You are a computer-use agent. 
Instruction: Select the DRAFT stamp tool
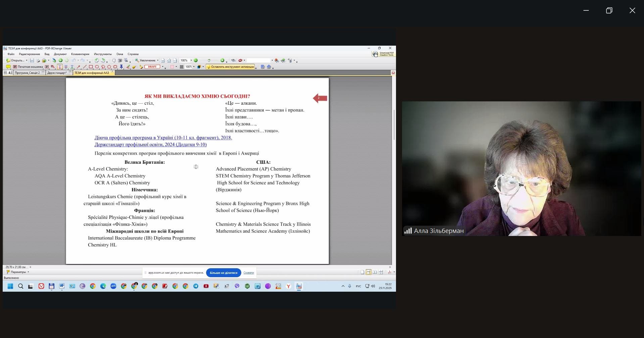152,67
